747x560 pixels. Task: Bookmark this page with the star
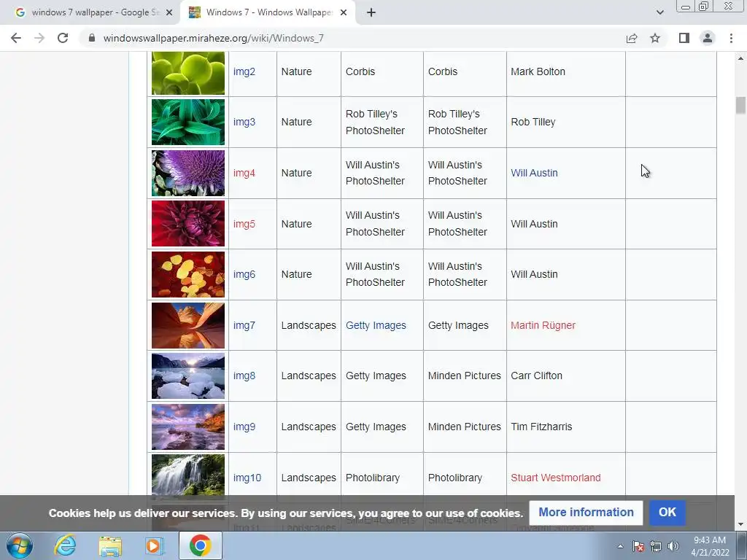coord(655,38)
